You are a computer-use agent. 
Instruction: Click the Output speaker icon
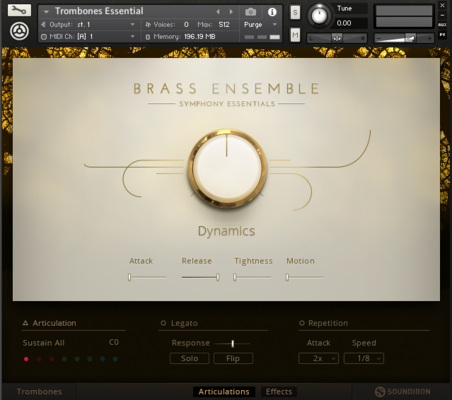tap(43, 24)
